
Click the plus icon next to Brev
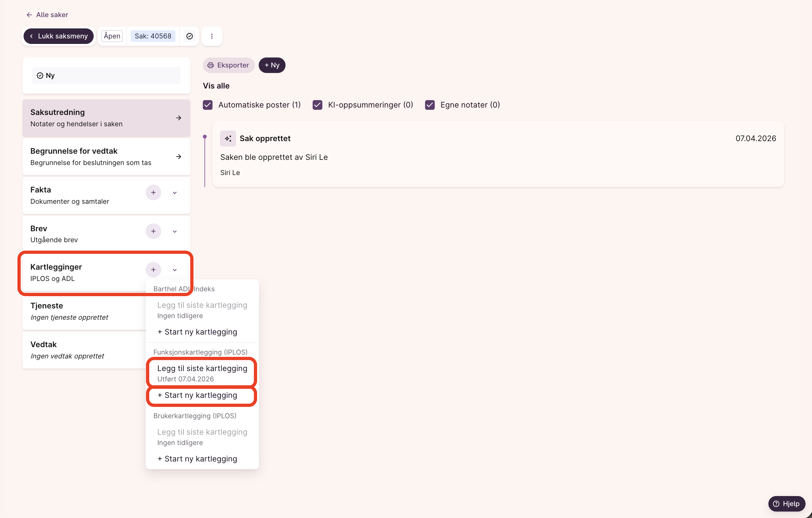pos(153,231)
